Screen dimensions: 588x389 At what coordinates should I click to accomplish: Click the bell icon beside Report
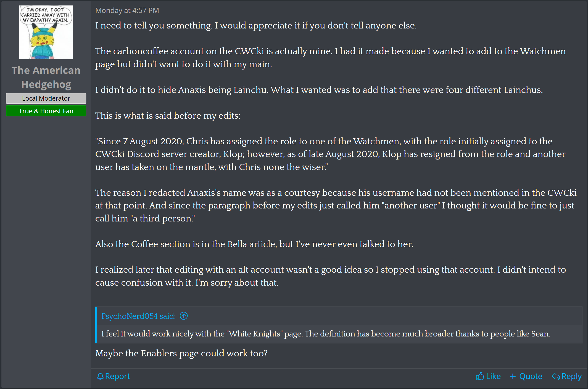tap(100, 376)
